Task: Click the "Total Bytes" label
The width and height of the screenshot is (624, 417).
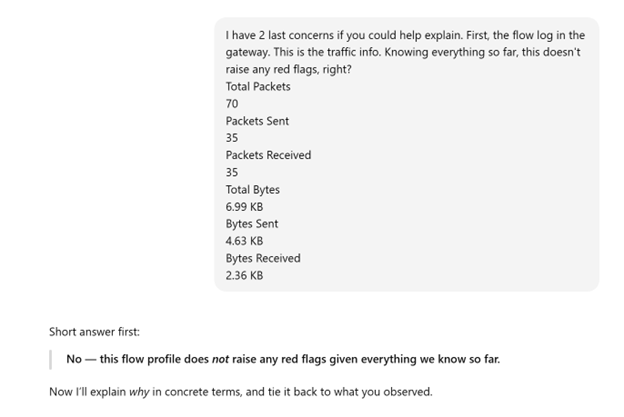Action: click(253, 189)
